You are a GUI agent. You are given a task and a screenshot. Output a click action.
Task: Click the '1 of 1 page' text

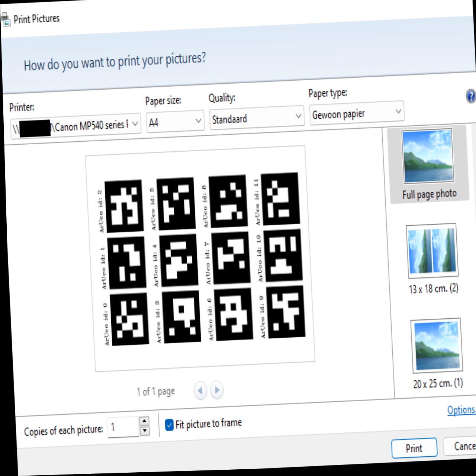click(155, 392)
